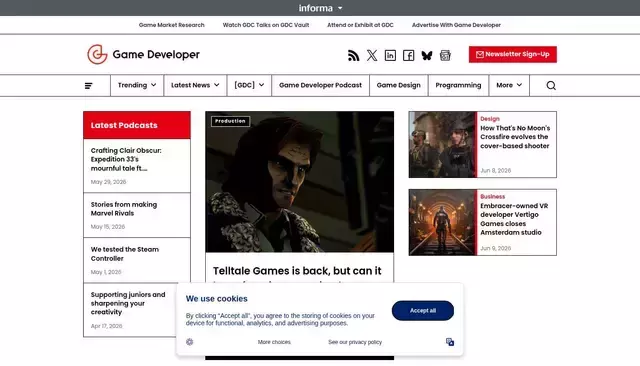Expand the [GDC] menu
The image size is (640, 366).
pyautogui.click(x=249, y=85)
